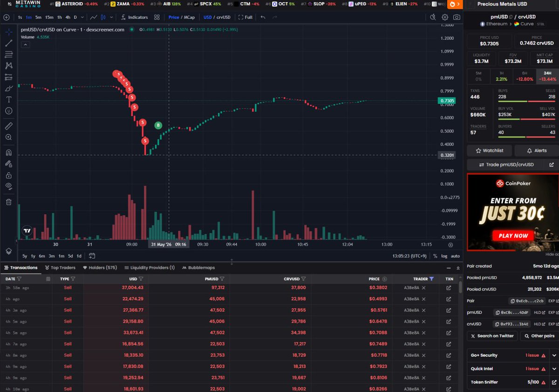
Task: Switch to the Top Traders tab
Action: click(60, 268)
